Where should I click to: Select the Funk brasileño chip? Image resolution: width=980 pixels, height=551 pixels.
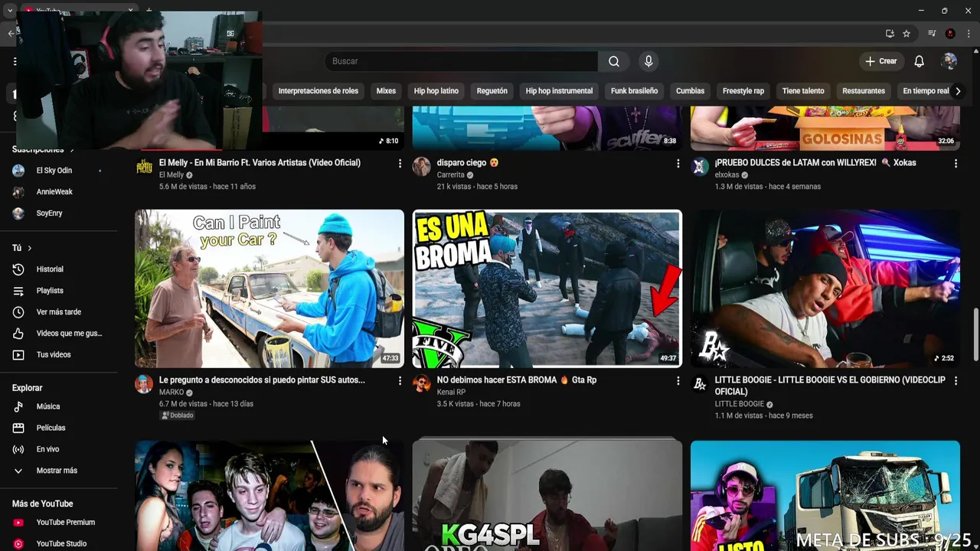(634, 91)
